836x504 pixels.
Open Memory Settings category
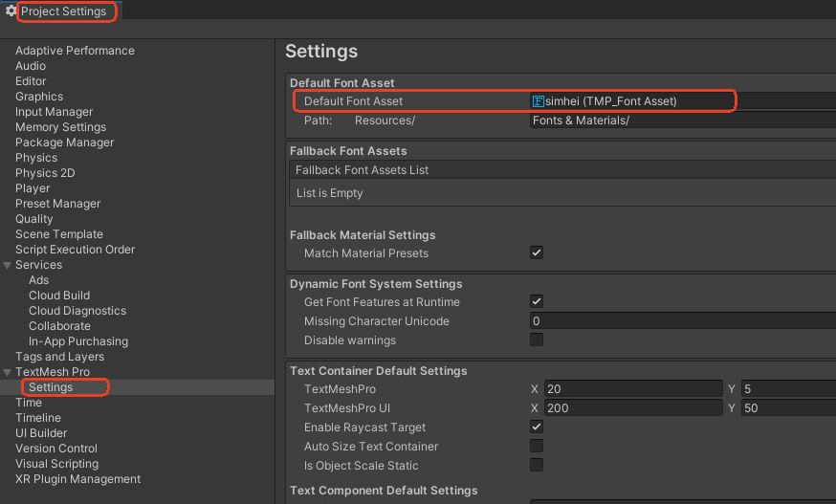tap(60, 127)
